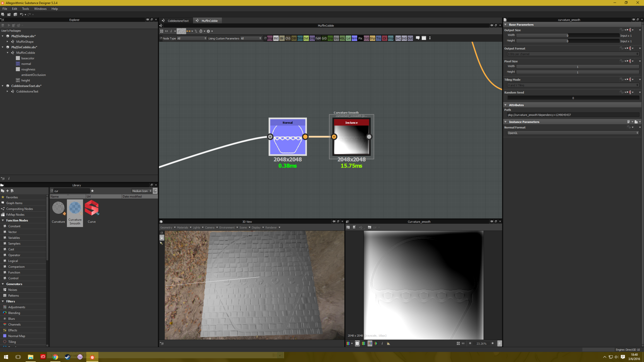
Task: Open the Normal Format OpenGL dropdown
Action: (573, 133)
